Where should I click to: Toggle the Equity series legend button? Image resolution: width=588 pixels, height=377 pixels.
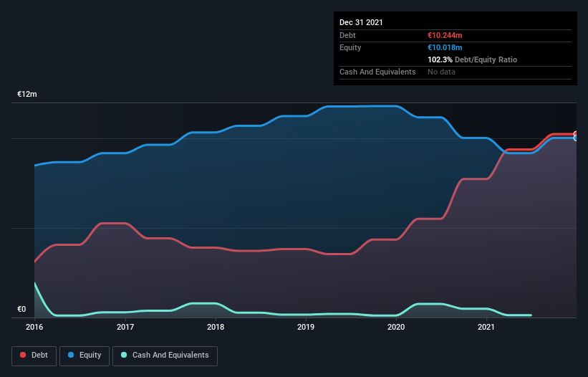tap(85, 355)
